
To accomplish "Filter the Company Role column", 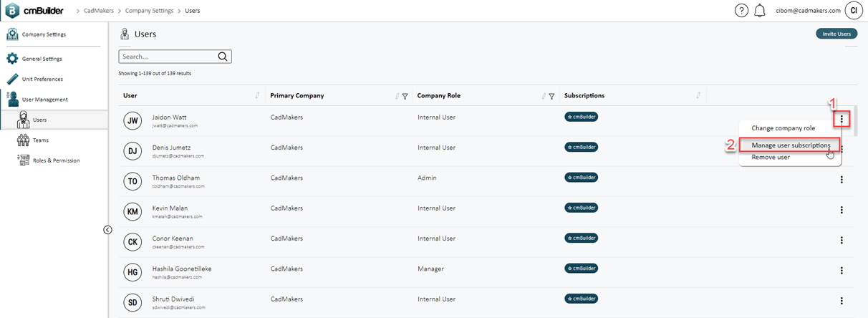I will tap(551, 96).
